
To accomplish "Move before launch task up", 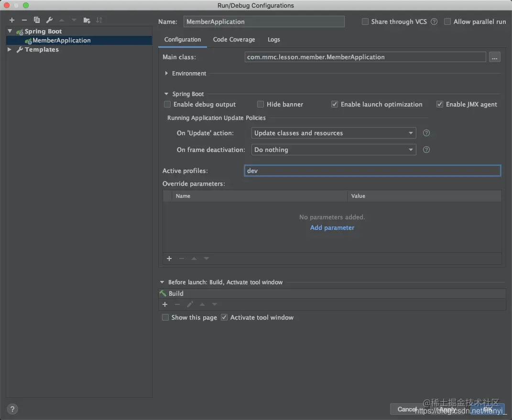I will point(202,304).
